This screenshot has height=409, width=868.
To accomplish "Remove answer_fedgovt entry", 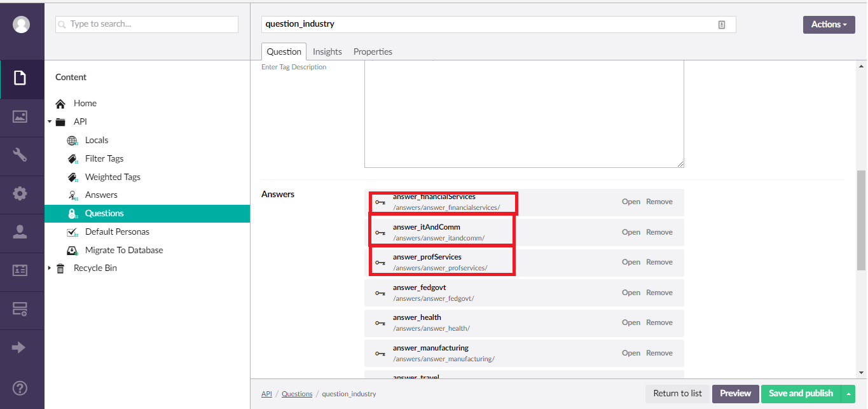I will 659,293.
